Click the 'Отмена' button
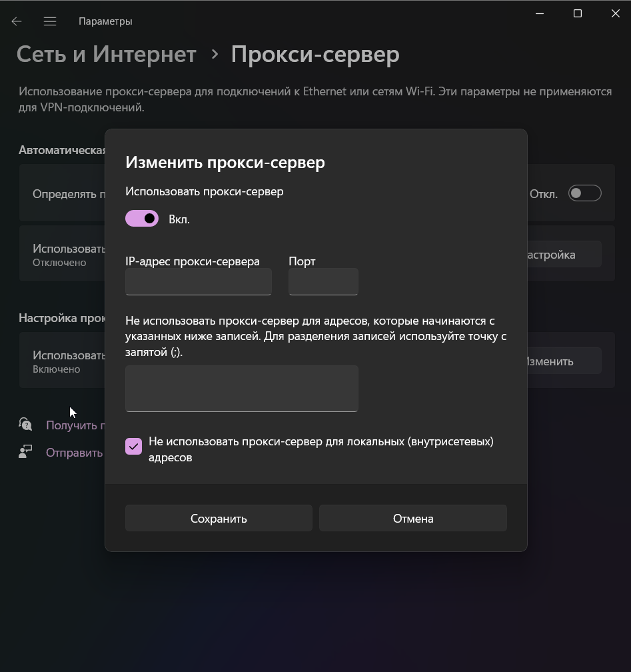The width and height of the screenshot is (631, 672). pos(413,518)
